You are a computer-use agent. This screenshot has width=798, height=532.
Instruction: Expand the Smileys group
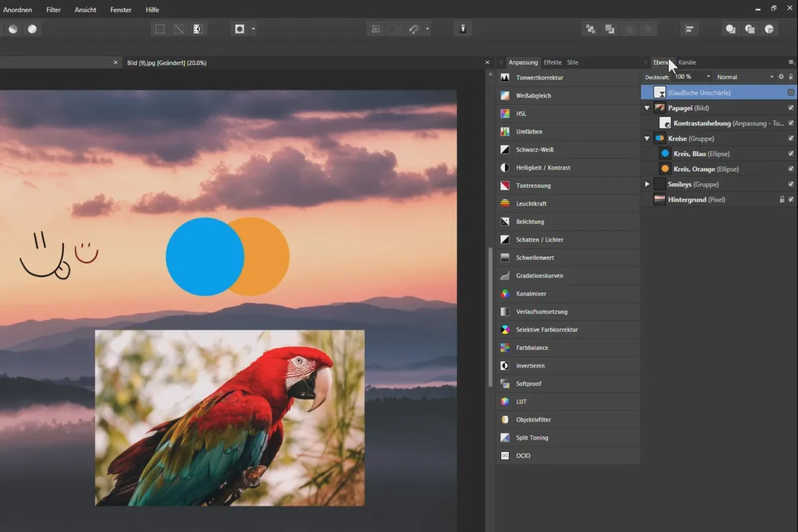click(647, 184)
